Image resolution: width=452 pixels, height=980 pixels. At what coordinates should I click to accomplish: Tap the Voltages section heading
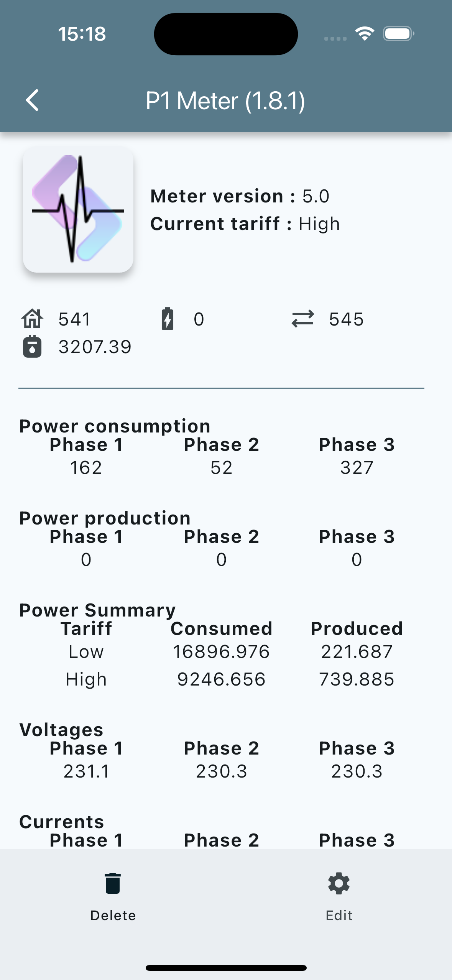pyautogui.click(x=61, y=730)
